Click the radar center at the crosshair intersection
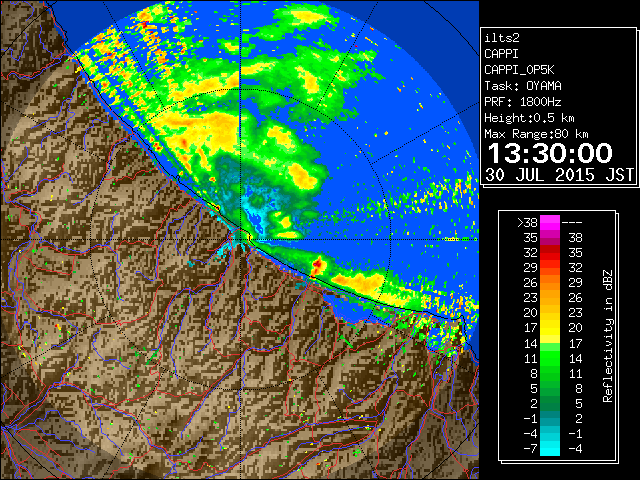This screenshot has width=640, height=480. pyautogui.click(x=241, y=240)
